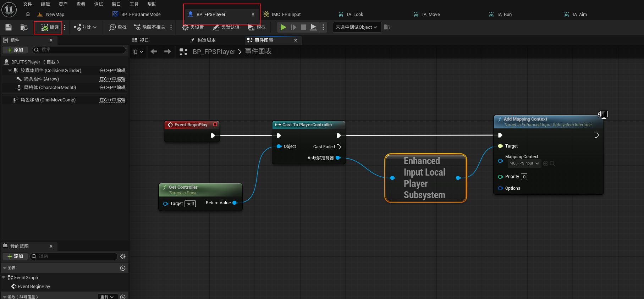This screenshot has width=644, height=299.
Task: Click the 查找 find tool
Action: 118,27
